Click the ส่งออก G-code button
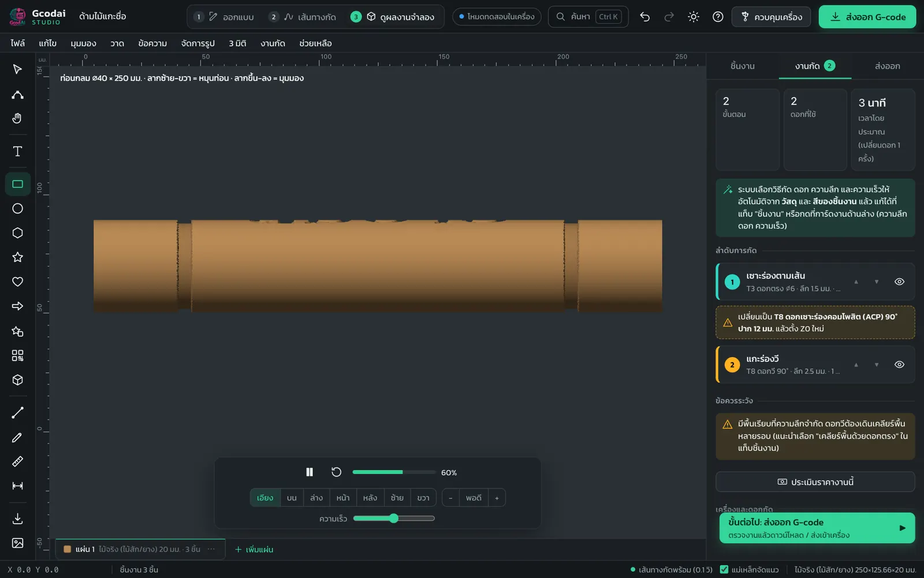This screenshot has height=578, width=924. (x=867, y=17)
